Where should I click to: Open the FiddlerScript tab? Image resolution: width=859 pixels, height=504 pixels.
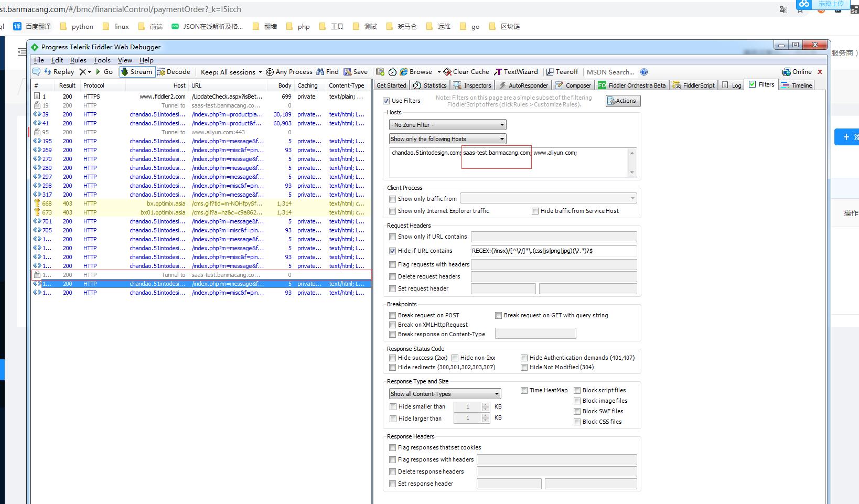[694, 85]
